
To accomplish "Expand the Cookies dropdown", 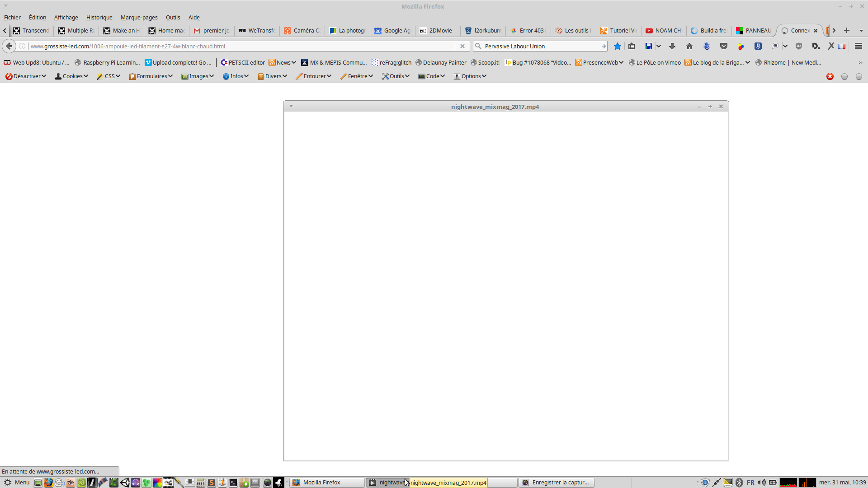I will pyautogui.click(x=71, y=76).
